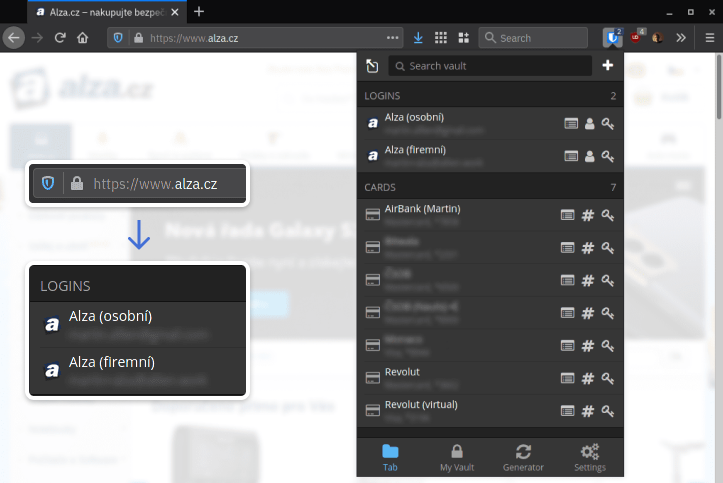Focus the Search vault field
The image size is (723, 483).
[x=490, y=66]
